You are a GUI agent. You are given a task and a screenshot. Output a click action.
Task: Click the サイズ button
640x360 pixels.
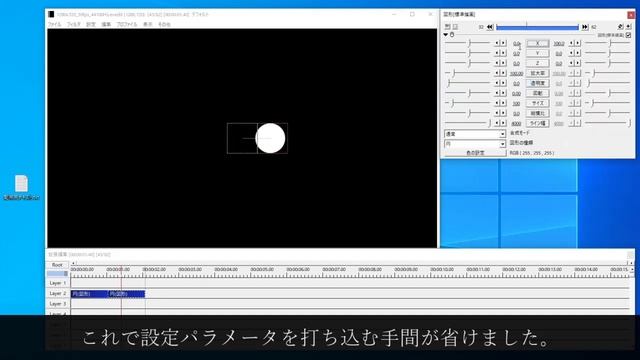click(537, 103)
